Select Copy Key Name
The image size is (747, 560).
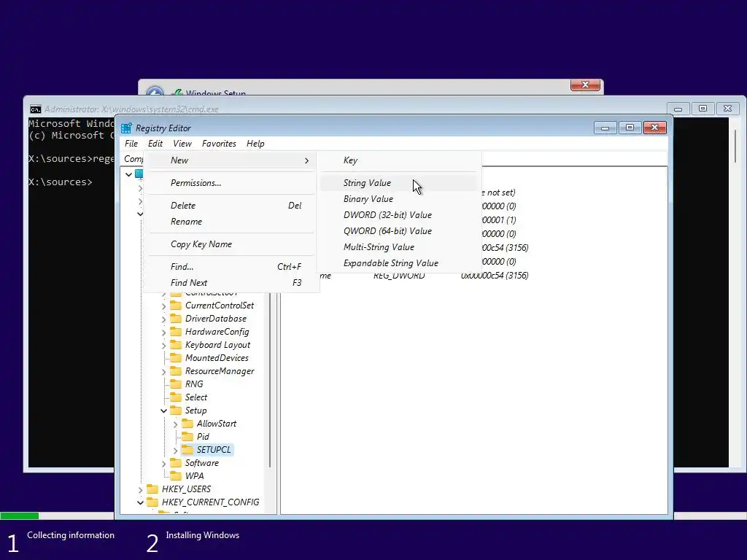click(231, 244)
